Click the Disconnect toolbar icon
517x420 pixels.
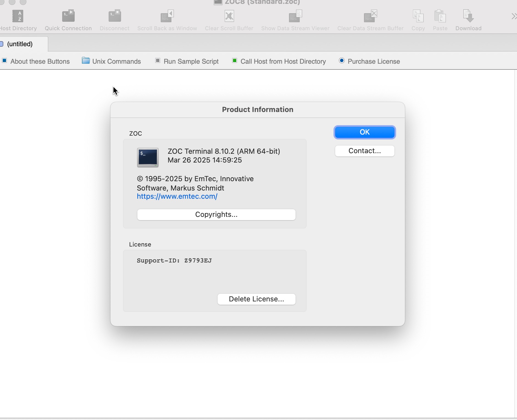[x=115, y=16]
